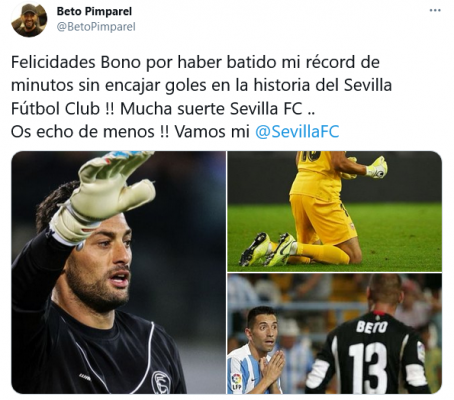This screenshot has height=400, width=454.
Task: Click Beto Pimparel's round profile avatar
Action: tap(29, 20)
